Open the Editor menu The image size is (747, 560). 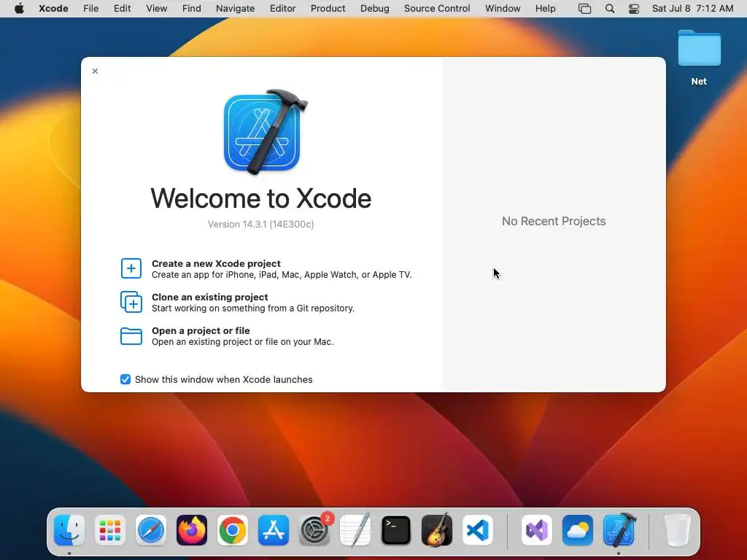point(282,9)
